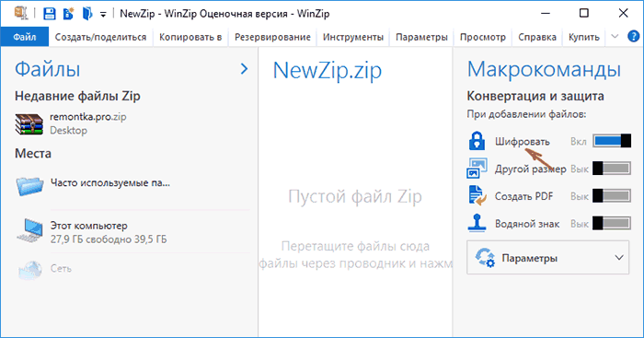Click the Водяной знак stamp icon

[477, 223]
